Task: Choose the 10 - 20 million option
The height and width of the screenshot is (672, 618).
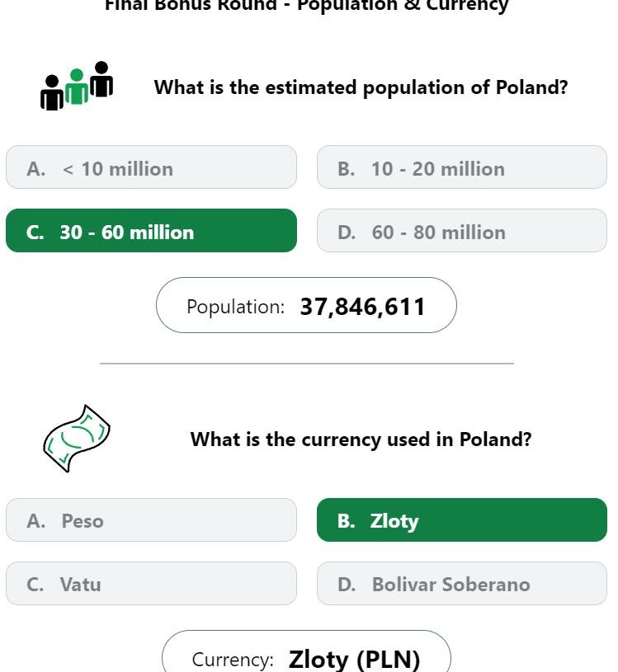Action: point(462,167)
